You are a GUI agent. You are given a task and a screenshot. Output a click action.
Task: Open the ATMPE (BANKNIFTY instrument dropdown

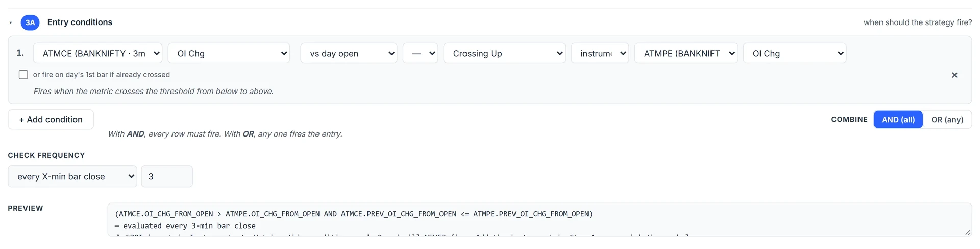pyautogui.click(x=686, y=53)
